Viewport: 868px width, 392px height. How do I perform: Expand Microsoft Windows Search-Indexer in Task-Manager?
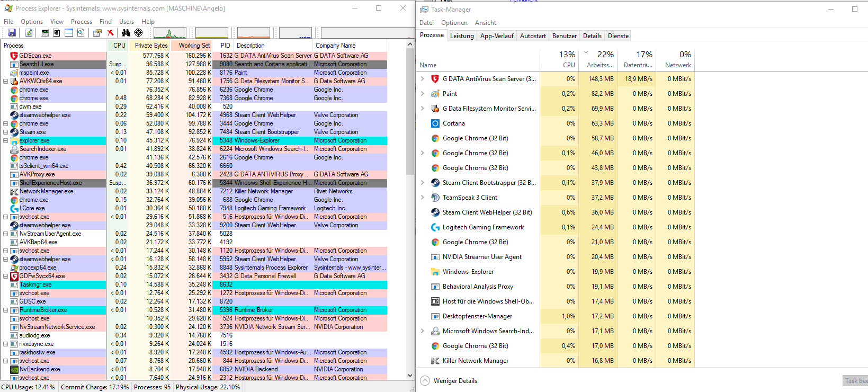coord(423,331)
